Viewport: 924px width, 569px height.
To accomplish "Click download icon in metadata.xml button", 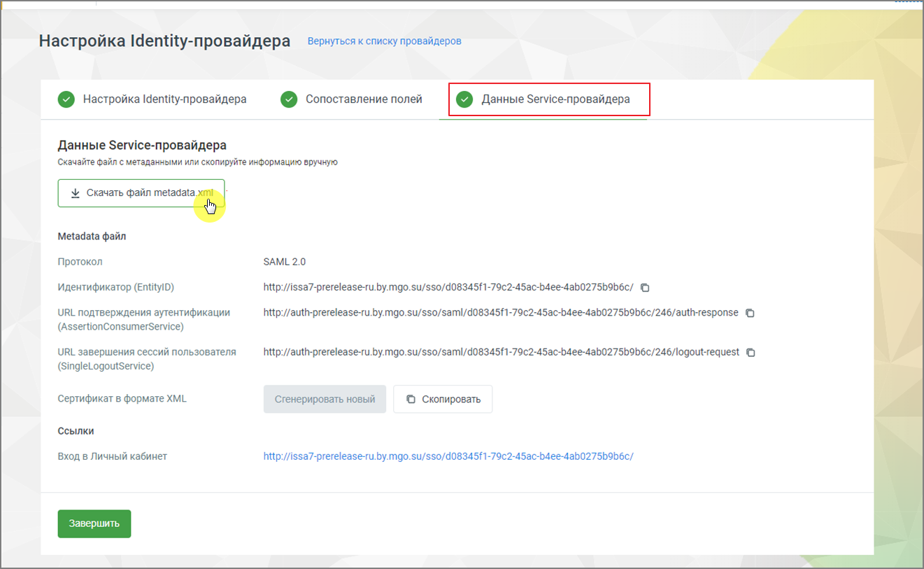I will click(x=76, y=193).
